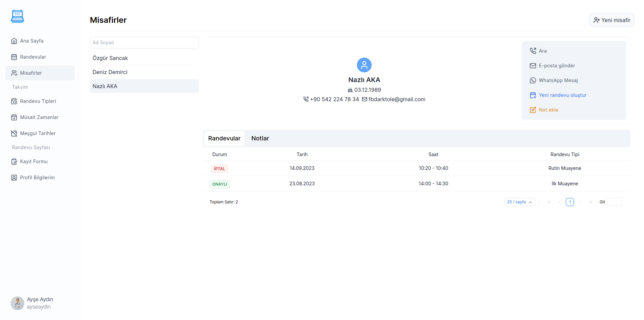Click Nazlı AKA's blue avatar icon

(x=364, y=65)
